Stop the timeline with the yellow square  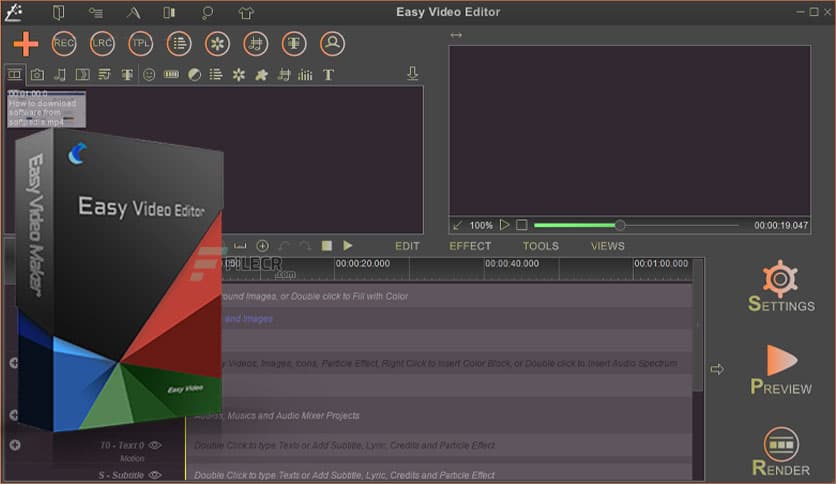327,245
